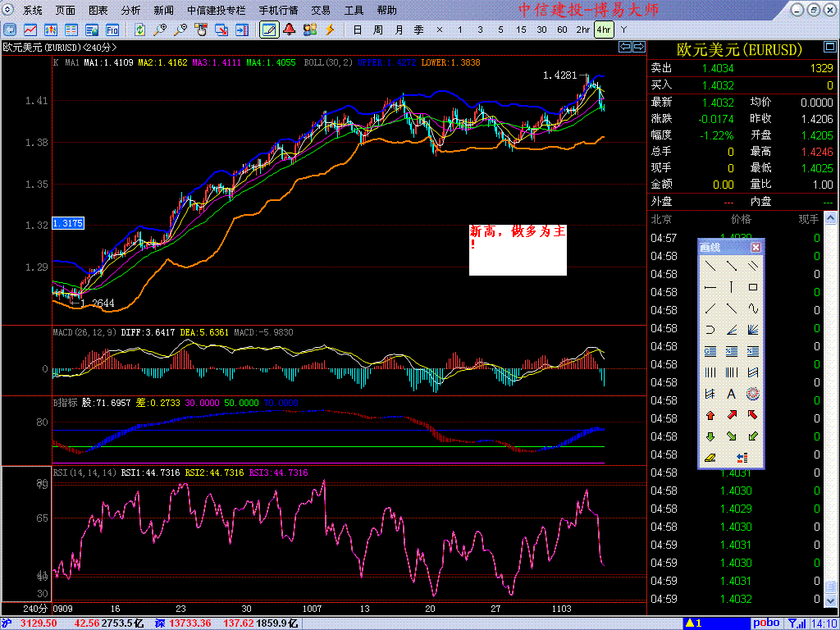Click the yellow warning 1 status indicator
The height and width of the screenshot is (630, 840).
click(x=694, y=623)
